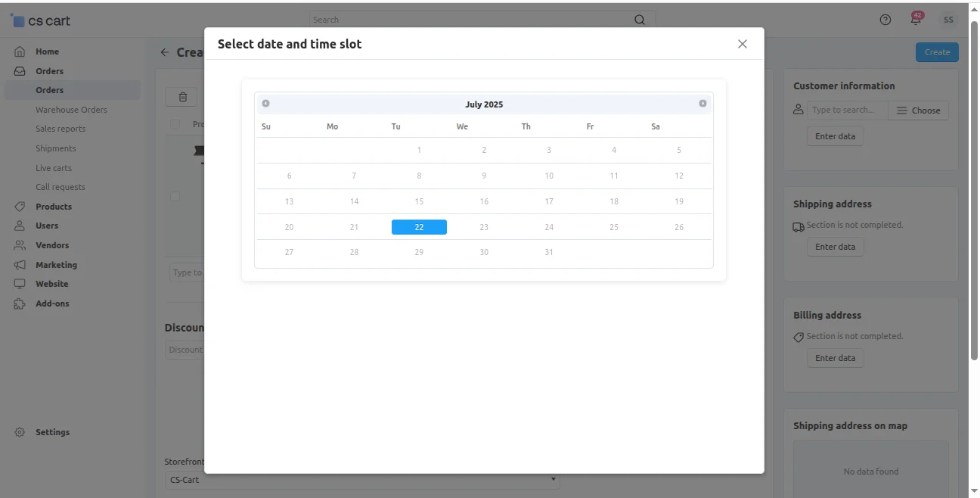Open the Storefront CS-Cart dropdown
Image resolution: width=980 pixels, height=498 pixels.
click(362, 480)
